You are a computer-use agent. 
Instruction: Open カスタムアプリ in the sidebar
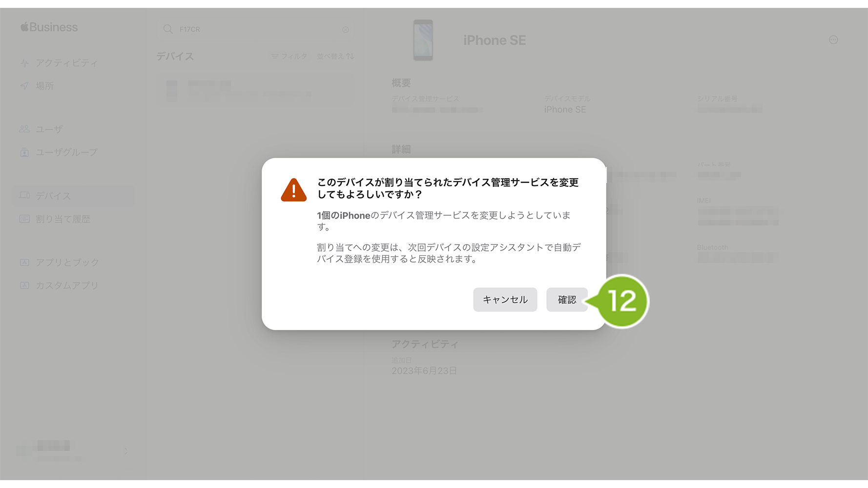[67, 285]
